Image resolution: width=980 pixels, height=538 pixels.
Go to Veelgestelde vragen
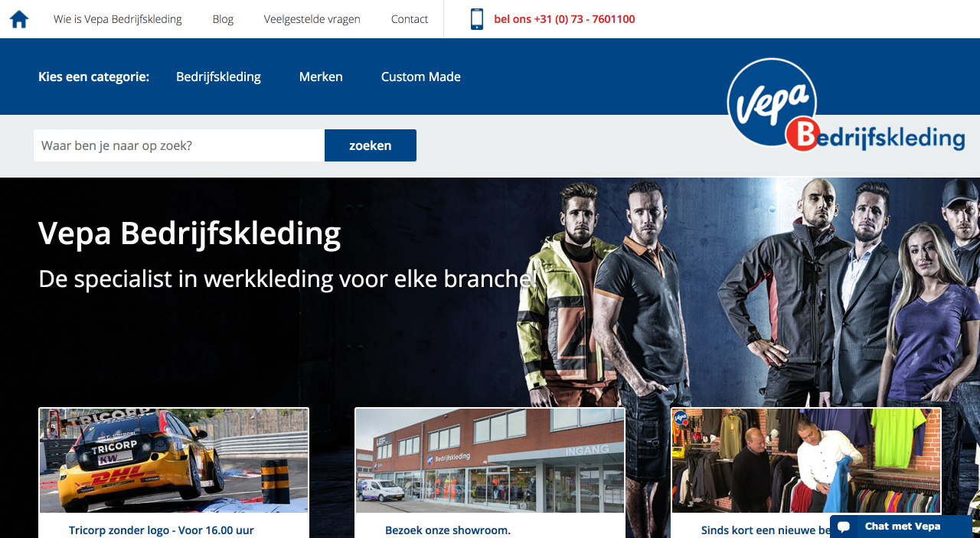point(312,19)
